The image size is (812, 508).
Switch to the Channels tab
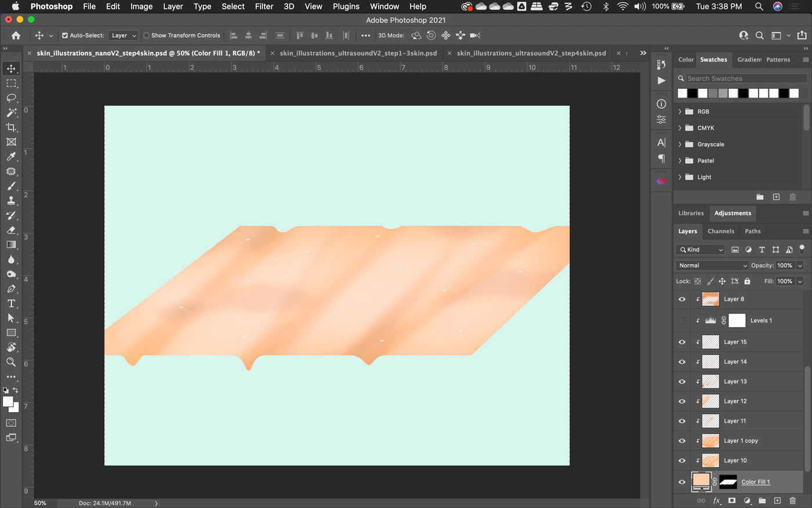coord(721,231)
